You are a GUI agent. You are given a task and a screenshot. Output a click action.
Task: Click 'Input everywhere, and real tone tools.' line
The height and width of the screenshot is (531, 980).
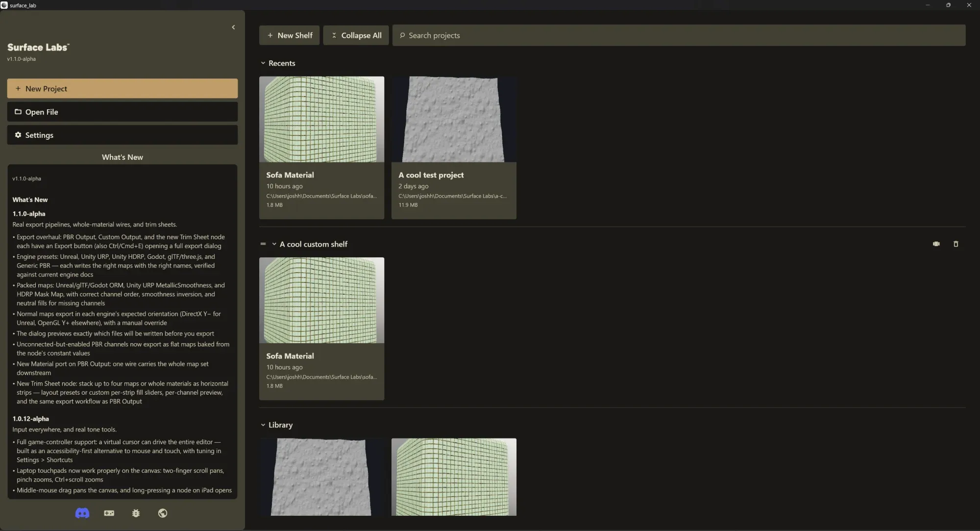click(65, 430)
